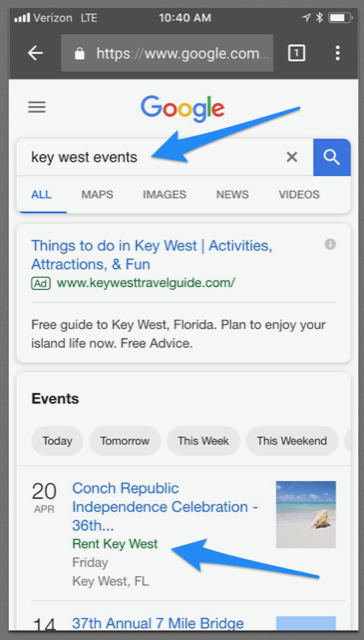Select the This Weekend filter chip
364x640 pixels.
point(292,441)
